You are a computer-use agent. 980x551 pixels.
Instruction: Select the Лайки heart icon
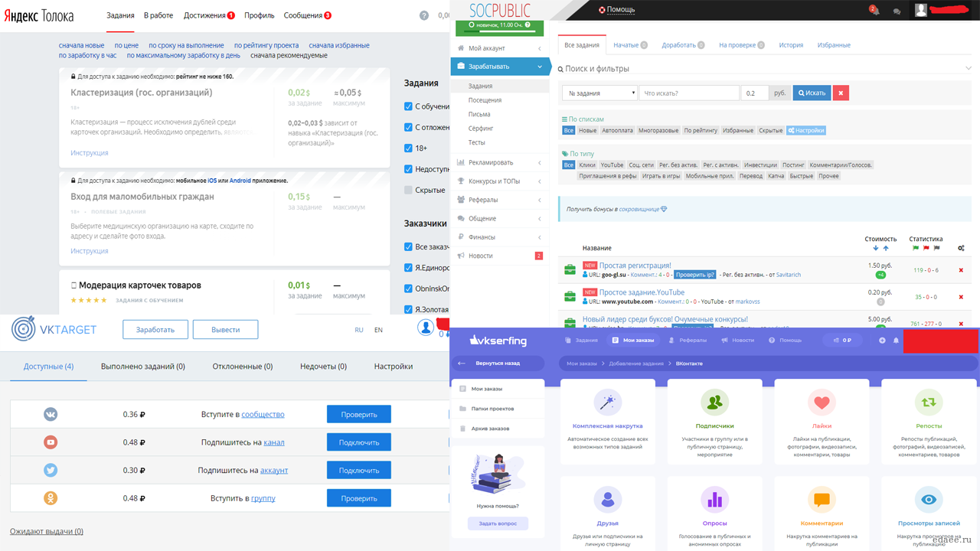tap(822, 402)
